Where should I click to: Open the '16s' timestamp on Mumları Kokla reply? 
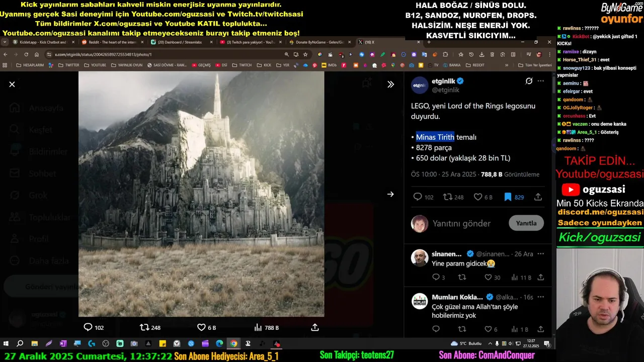528,297
